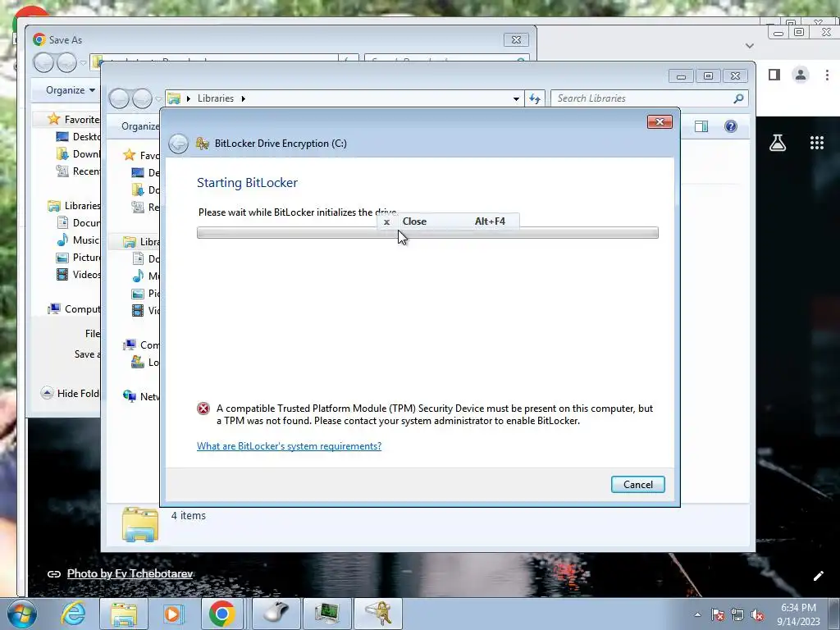The width and height of the screenshot is (840, 630).
Task: Click the Libraries folder icon in details pane
Action: click(139, 524)
